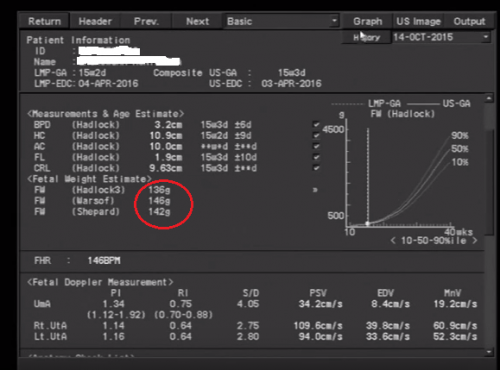Click the Measurements & Age Estimate heading
The image size is (500, 370).
[x=105, y=114]
